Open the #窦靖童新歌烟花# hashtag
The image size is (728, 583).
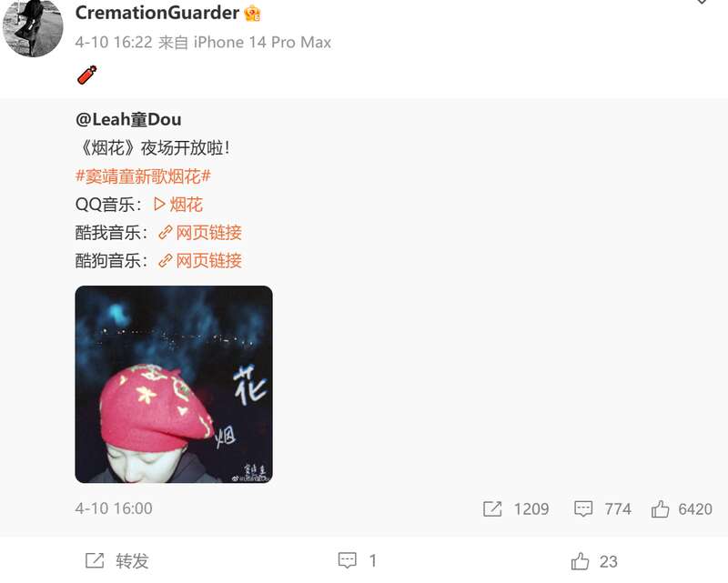[x=143, y=176]
